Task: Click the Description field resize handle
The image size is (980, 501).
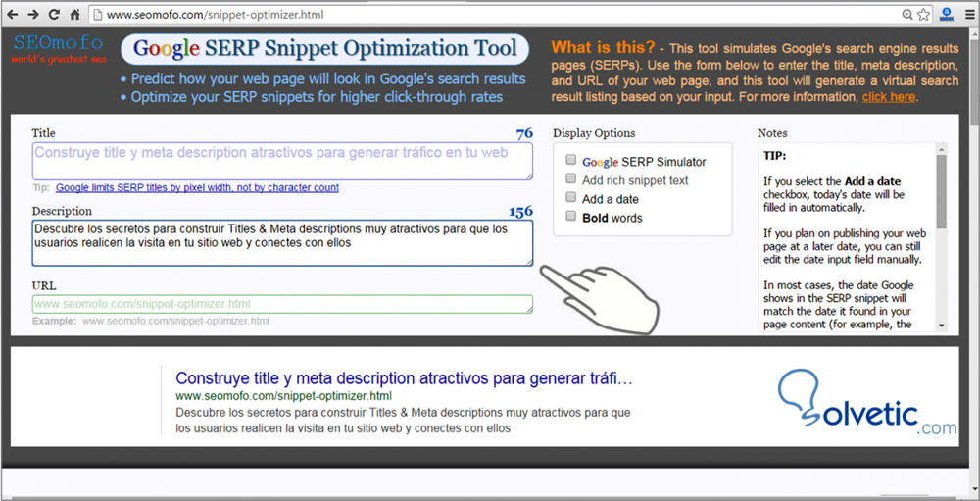Action: [529, 262]
